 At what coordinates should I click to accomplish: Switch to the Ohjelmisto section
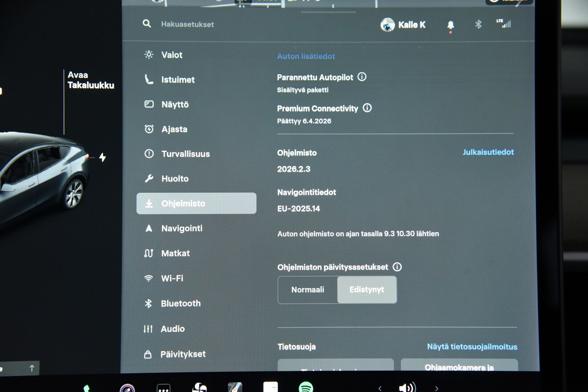point(184,203)
